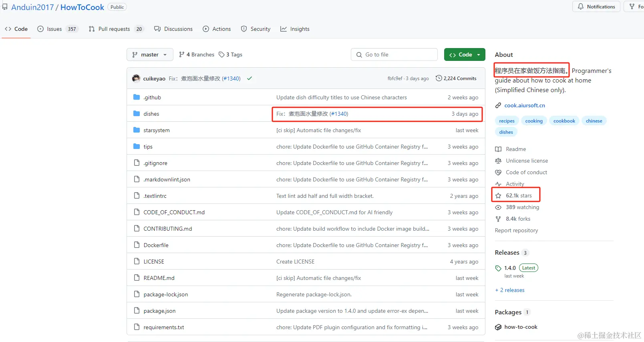Click the LICENSE file icon
Viewport: 644px width, 342px height.
[x=137, y=261]
